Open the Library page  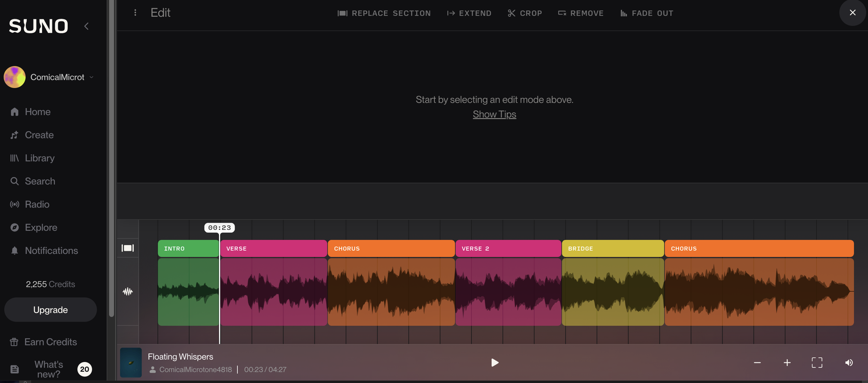39,158
